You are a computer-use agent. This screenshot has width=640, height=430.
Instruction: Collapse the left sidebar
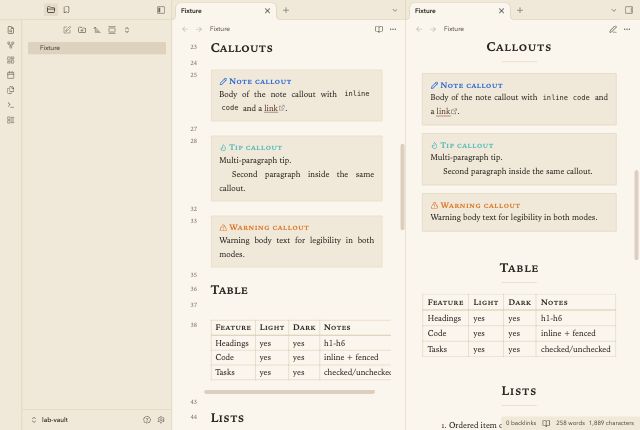click(x=161, y=10)
